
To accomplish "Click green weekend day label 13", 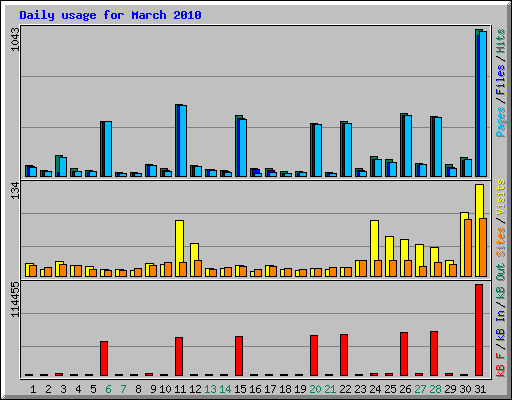I will (210, 389).
